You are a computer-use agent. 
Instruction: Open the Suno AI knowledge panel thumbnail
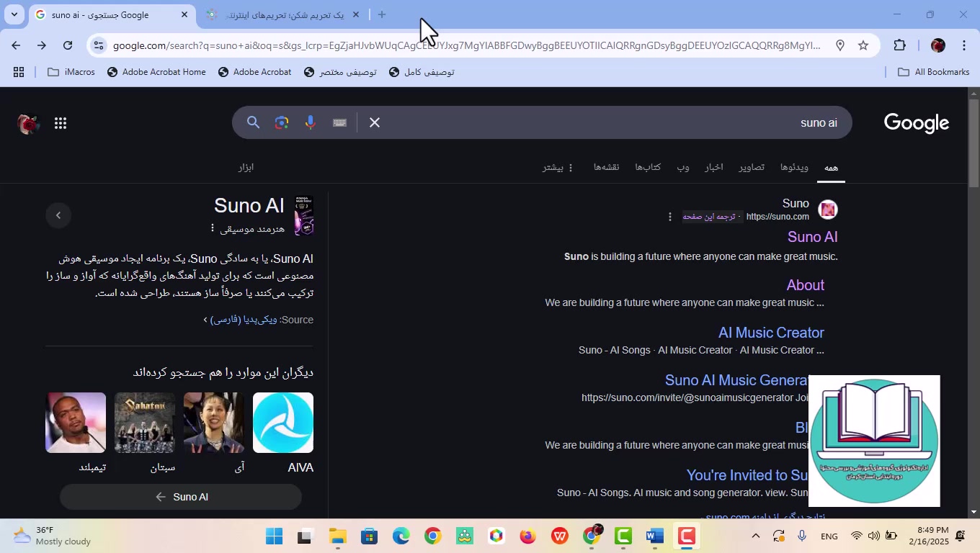303,215
